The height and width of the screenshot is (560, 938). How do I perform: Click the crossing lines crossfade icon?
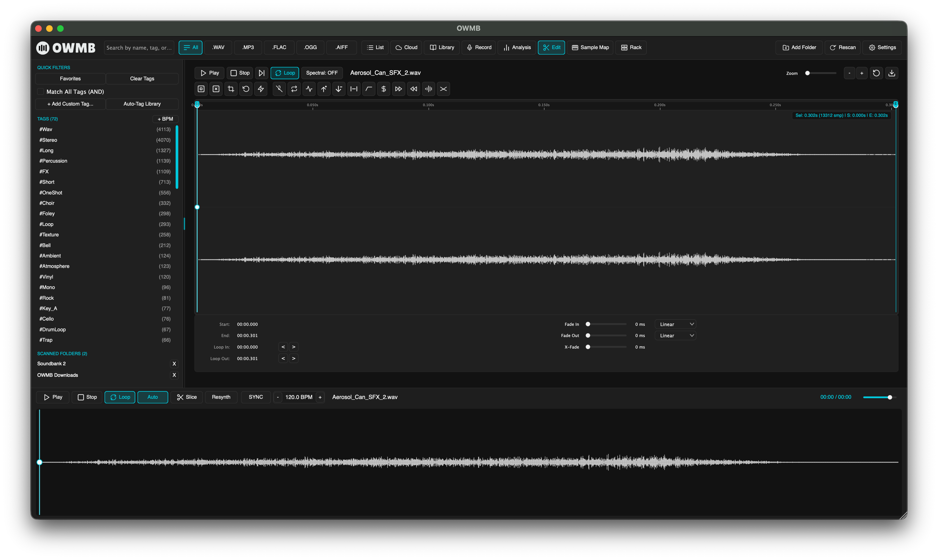443,89
